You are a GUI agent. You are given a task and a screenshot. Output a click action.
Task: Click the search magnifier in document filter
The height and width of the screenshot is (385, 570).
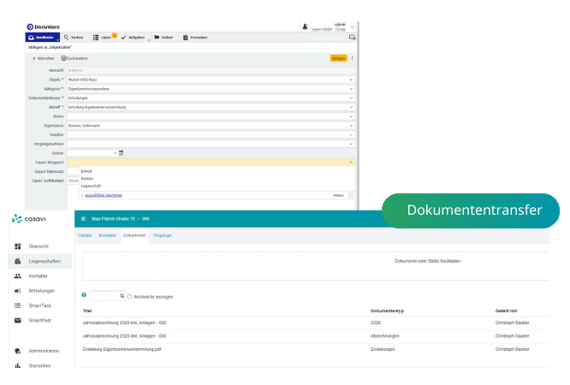tap(122, 296)
